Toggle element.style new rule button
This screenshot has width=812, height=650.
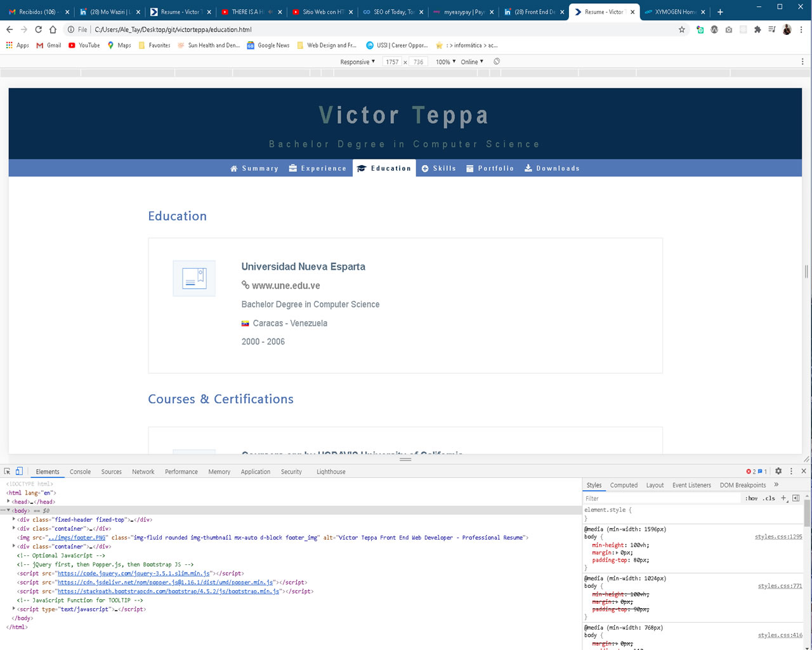point(783,498)
